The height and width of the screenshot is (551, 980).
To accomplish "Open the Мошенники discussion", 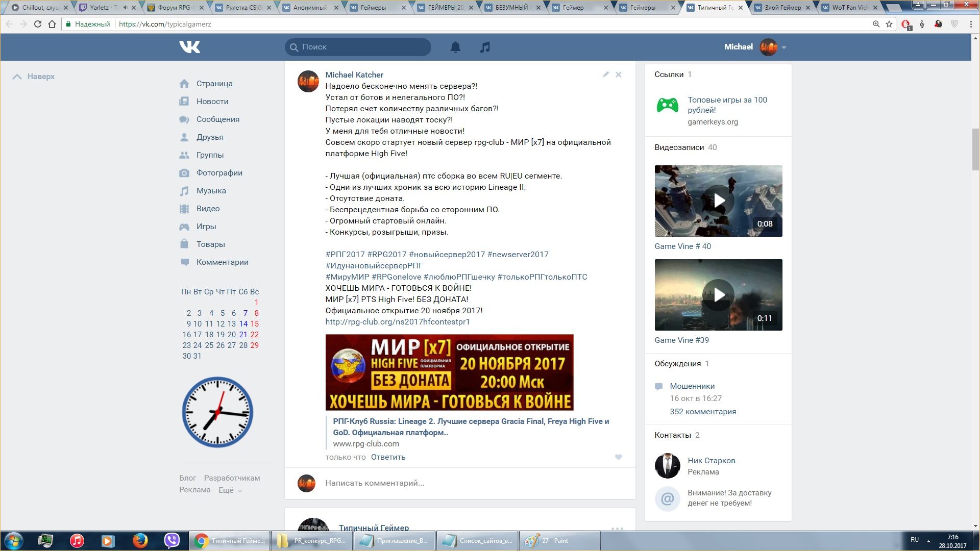I will pyautogui.click(x=692, y=386).
